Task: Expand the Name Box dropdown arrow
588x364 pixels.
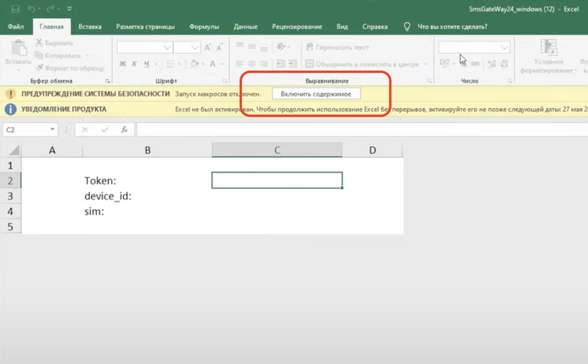Action: pos(52,130)
